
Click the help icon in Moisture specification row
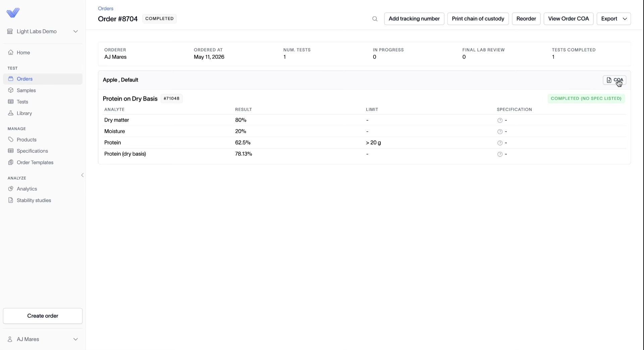pos(500,132)
